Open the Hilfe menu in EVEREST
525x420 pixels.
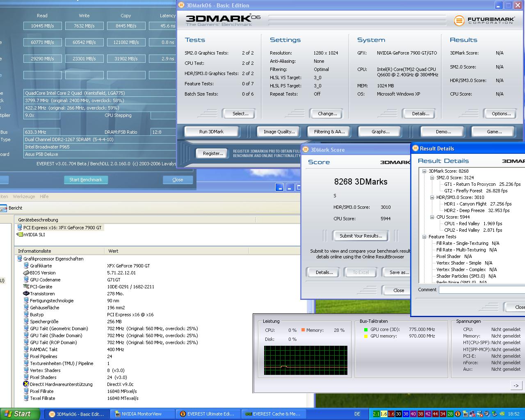click(44, 196)
